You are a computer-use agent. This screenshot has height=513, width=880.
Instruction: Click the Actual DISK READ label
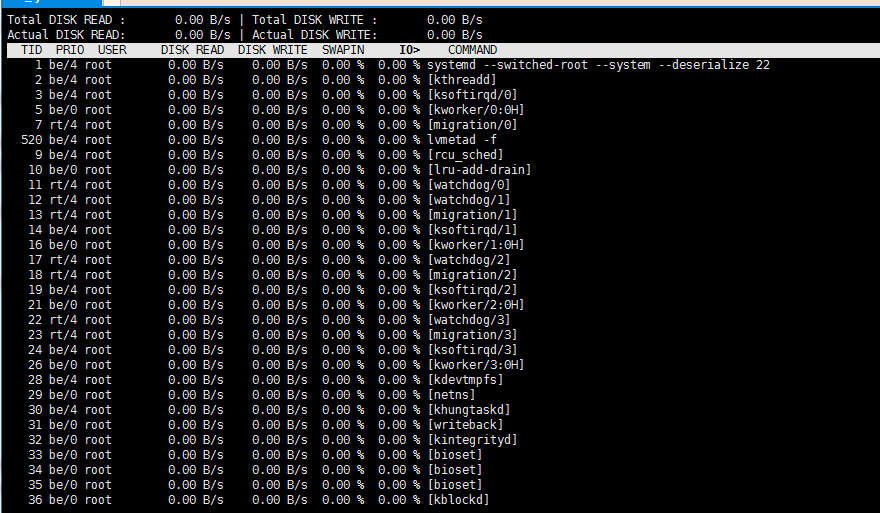[66, 35]
